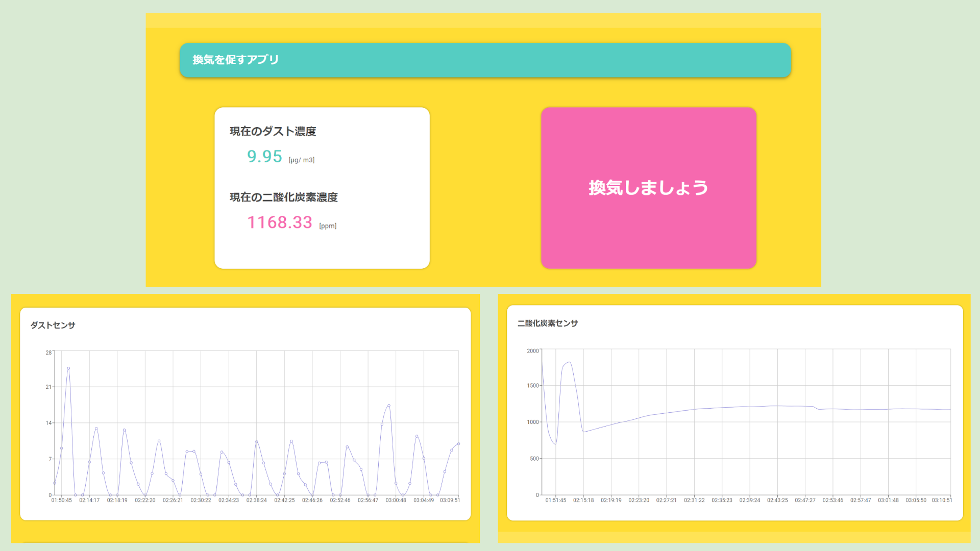The width and height of the screenshot is (980, 551).
Task: Click the 換気を促すアプリ header bar
Action: [484, 60]
